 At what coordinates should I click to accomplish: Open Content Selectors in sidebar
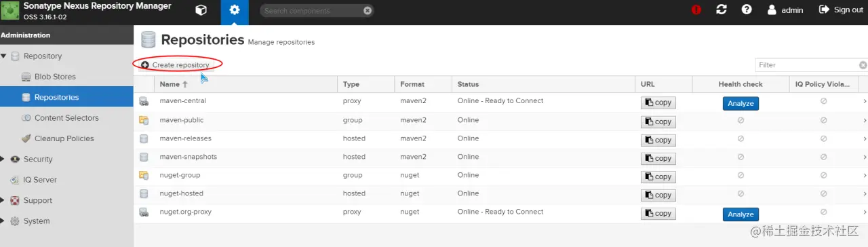click(66, 118)
